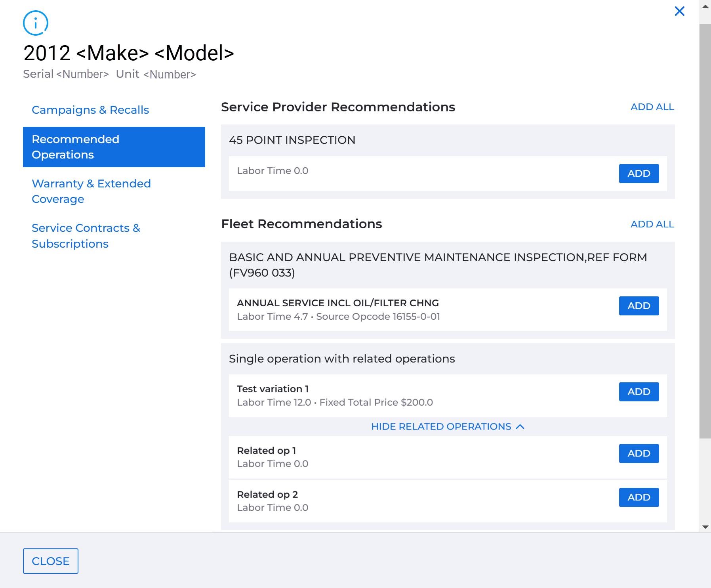
Task: Add Test variation 1 operation
Action: (639, 392)
